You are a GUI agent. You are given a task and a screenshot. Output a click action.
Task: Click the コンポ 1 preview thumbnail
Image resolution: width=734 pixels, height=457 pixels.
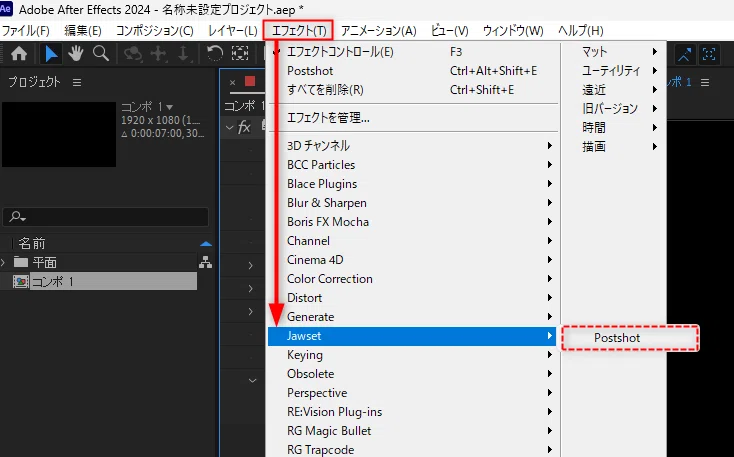click(x=59, y=134)
